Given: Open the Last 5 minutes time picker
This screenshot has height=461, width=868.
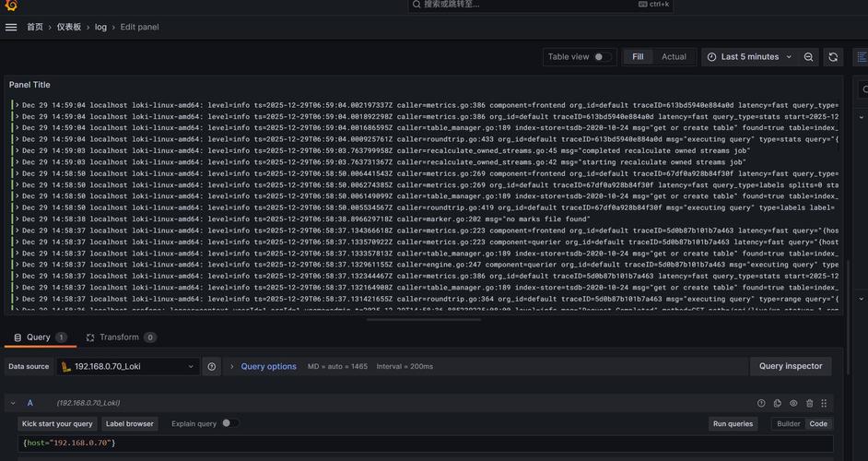Looking at the screenshot, I should pos(751,57).
